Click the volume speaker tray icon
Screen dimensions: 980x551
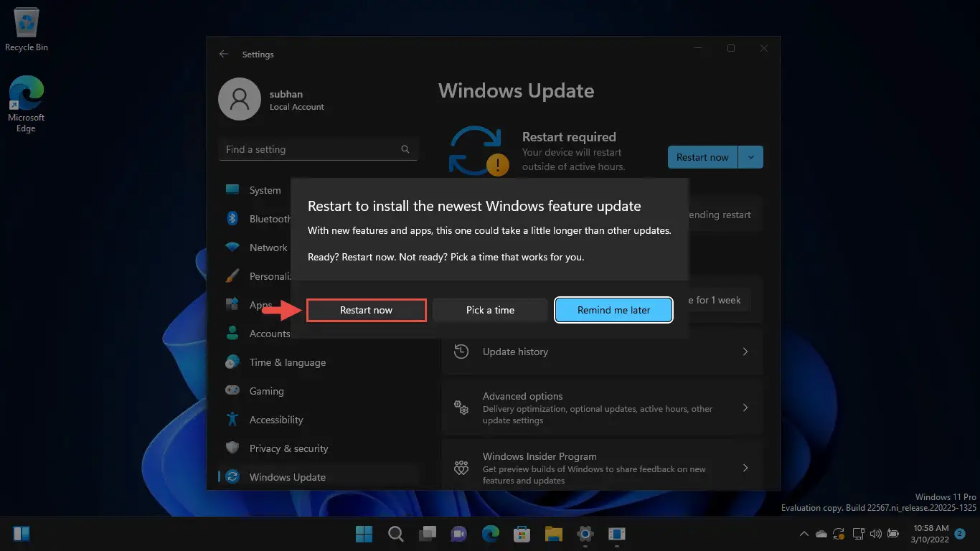pos(875,534)
